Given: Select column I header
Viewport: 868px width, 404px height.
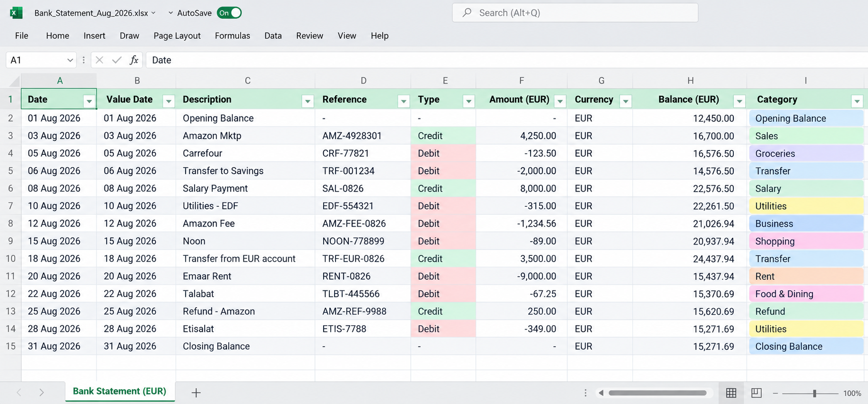Looking at the screenshot, I should pyautogui.click(x=806, y=81).
